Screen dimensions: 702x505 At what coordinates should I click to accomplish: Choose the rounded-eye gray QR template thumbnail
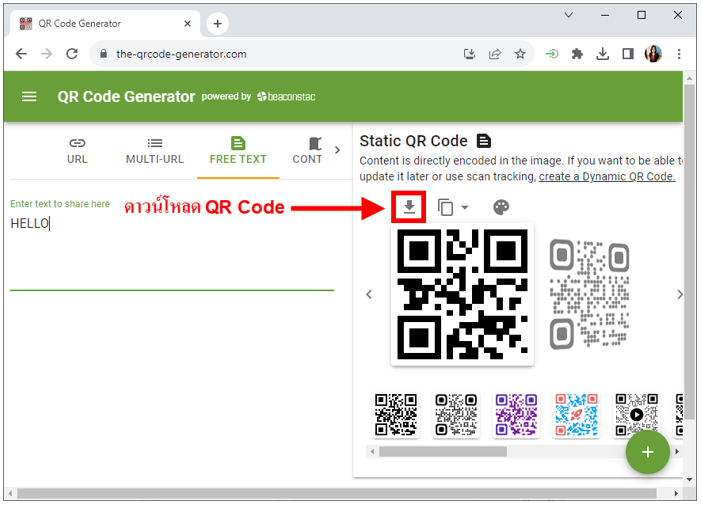click(x=456, y=415)
